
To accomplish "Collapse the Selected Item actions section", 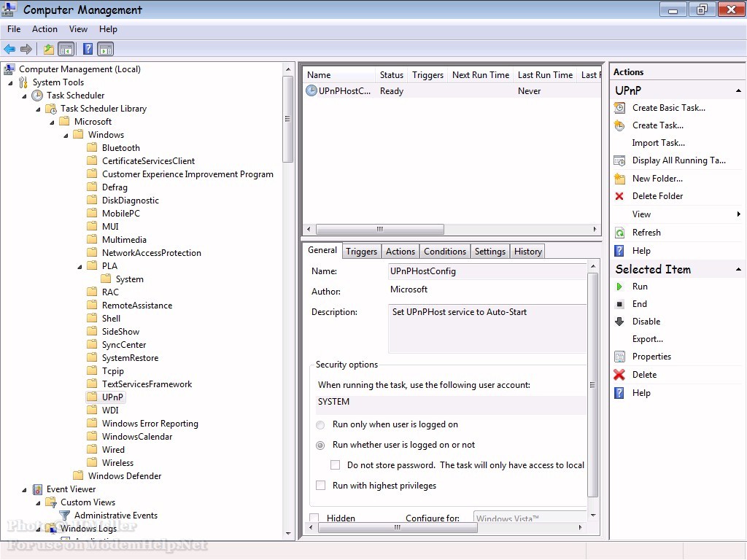I will click(738, 270).
